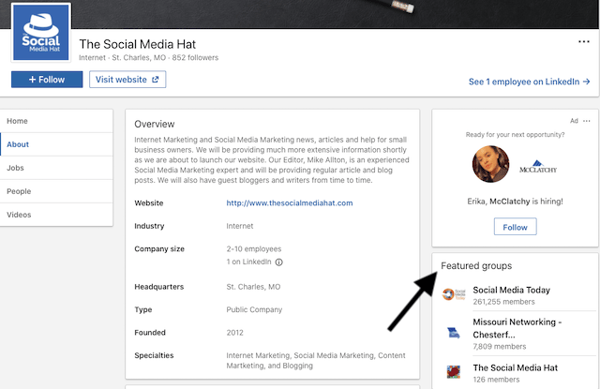This screenshot has width=600, height=389.
Task: Click Erika's profile photo in the ad
Action: point(491,164)
